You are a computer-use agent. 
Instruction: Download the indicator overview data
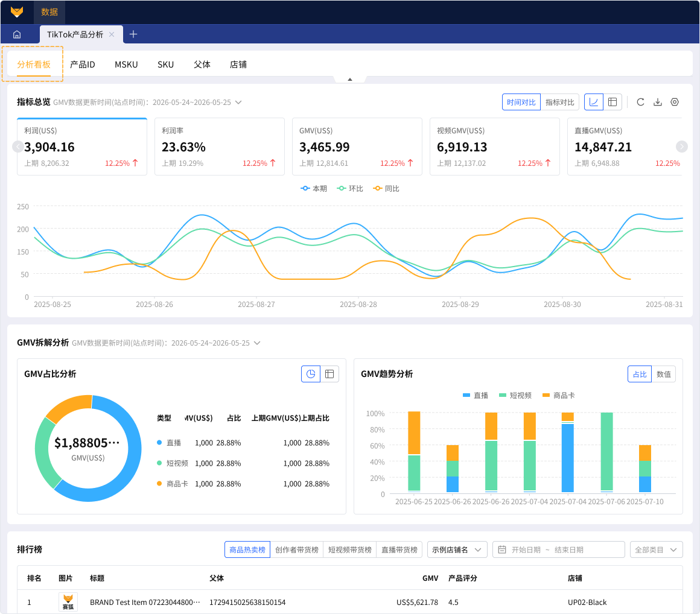tap(658, 102)
